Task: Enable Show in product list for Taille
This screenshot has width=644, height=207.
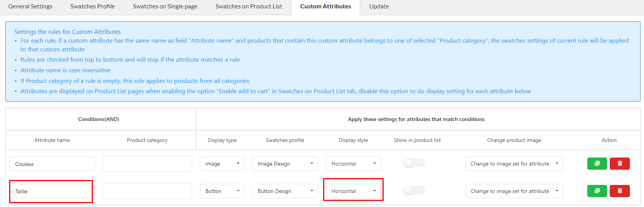Action: pyautogui.click(x=414, y=191)
